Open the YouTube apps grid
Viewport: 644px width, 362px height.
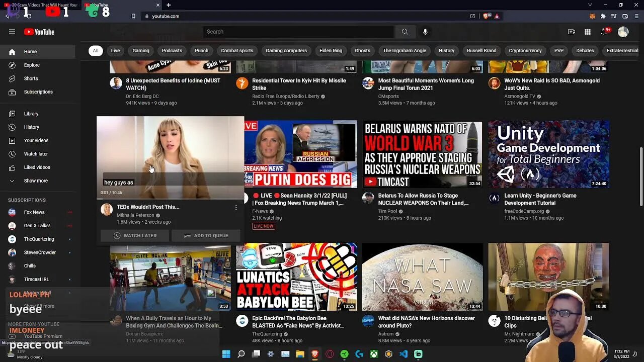587,32
